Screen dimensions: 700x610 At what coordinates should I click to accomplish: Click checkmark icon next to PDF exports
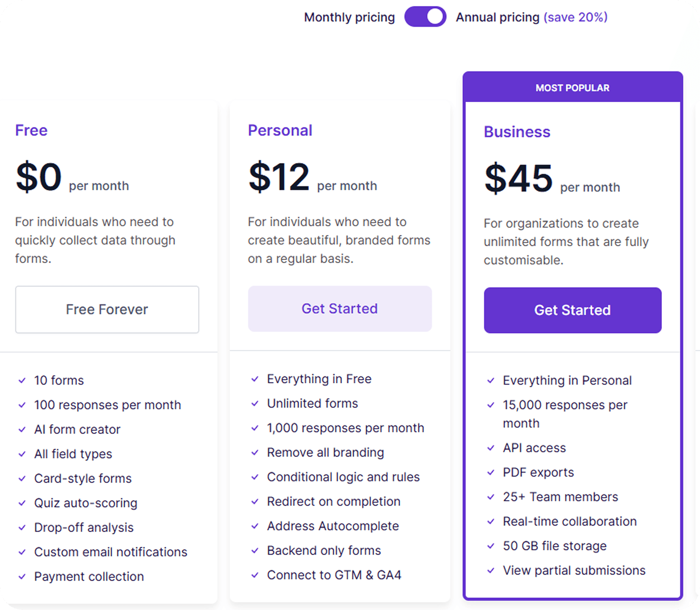491,472
